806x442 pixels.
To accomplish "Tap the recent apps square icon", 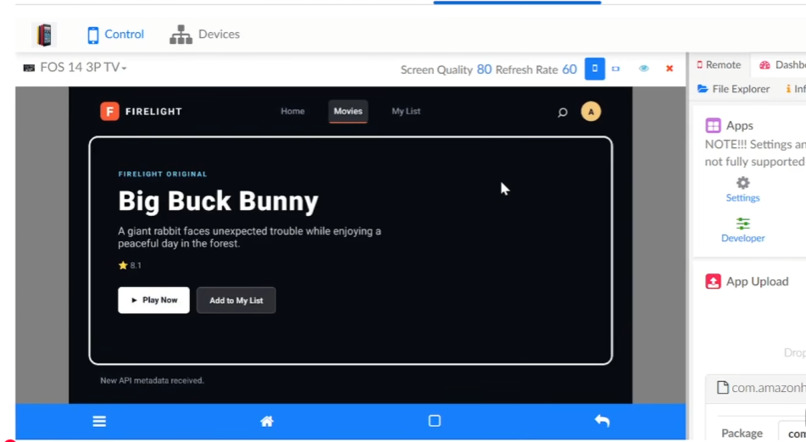I will [434, 421].
